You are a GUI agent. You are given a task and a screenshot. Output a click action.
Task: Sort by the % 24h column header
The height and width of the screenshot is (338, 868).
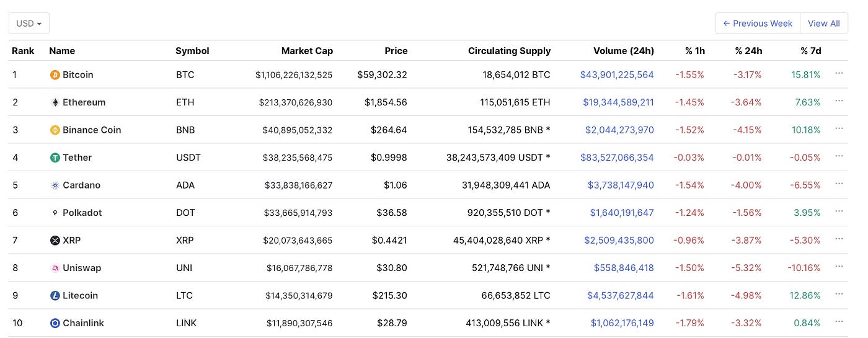[748, 51]
